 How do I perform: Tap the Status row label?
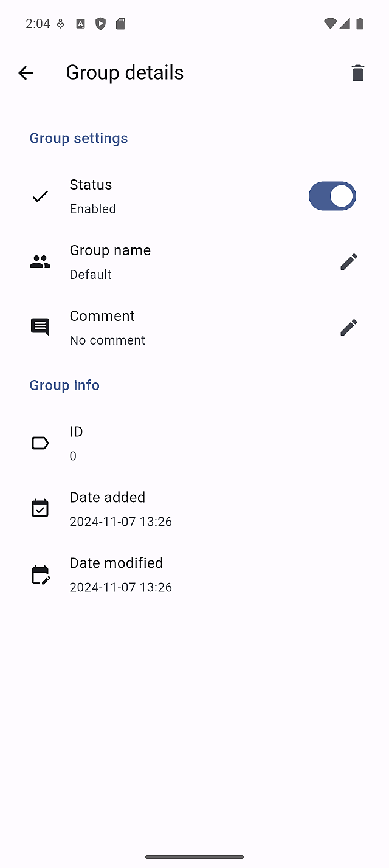point(91,185)
